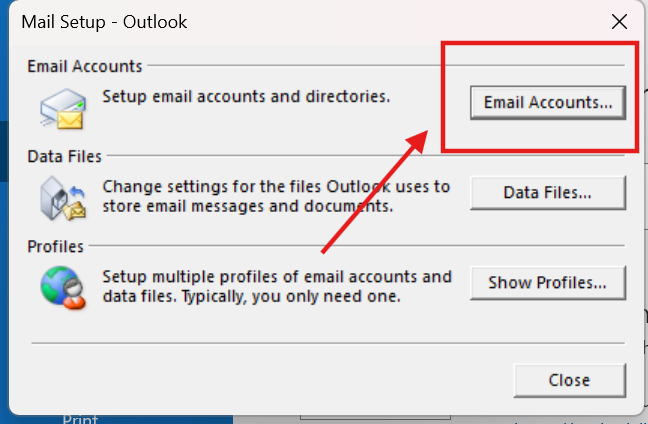648x424 pixels.
Task: Click text 'Change settings for the files Outlook uses'
Action: coord(267,187)
